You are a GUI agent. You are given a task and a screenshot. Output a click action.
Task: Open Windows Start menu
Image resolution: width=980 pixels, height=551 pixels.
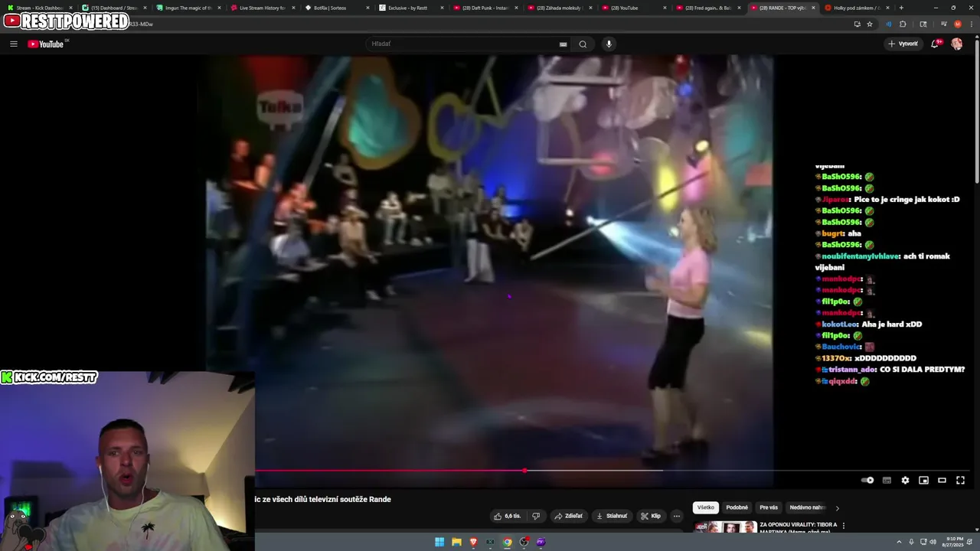439,542
